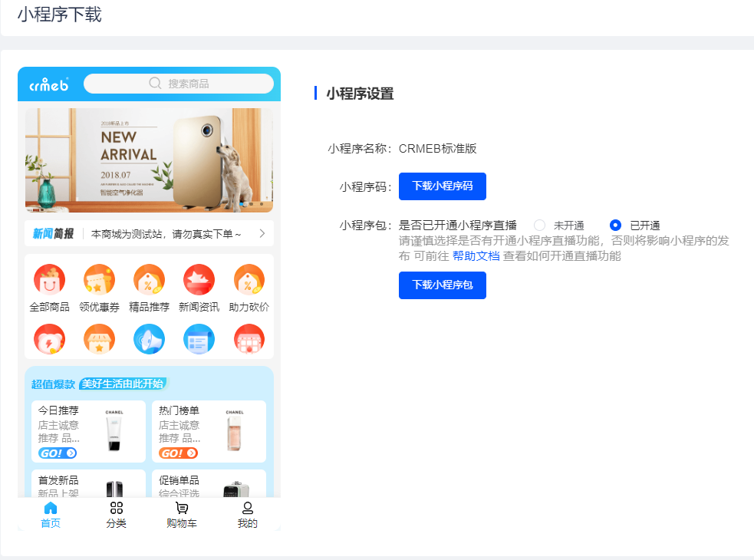Viewport: 754px width, 560px height.
Task: Click the 超值爆款 section title
Action: point(53,384)
